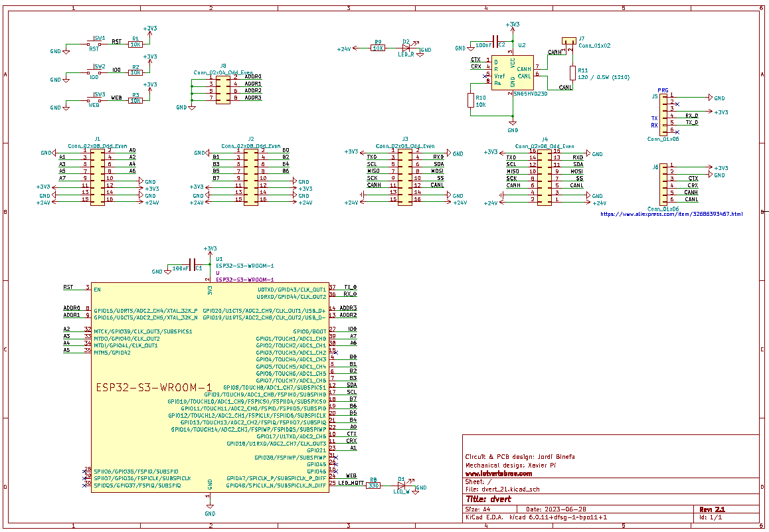Select the J7 Conn_01x02 connector symbol
Image resolution: width=769 pixels, height=532 pixels.
click(x=569, y=41)
